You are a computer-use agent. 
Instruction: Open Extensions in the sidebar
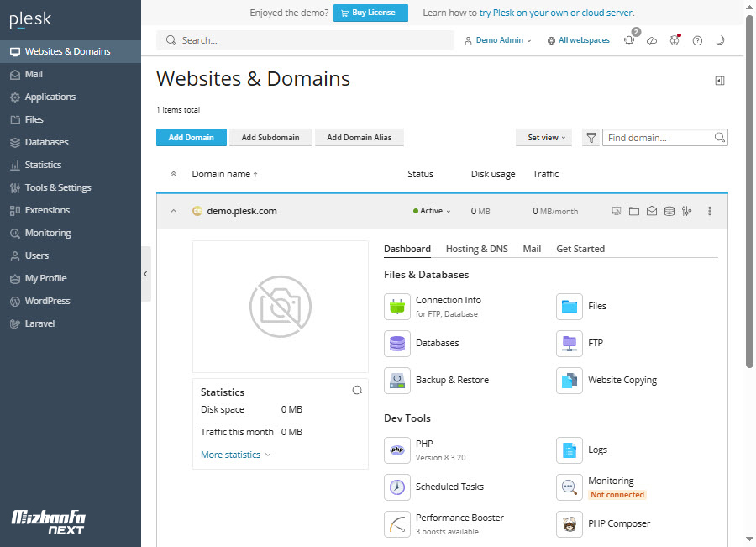71,210
